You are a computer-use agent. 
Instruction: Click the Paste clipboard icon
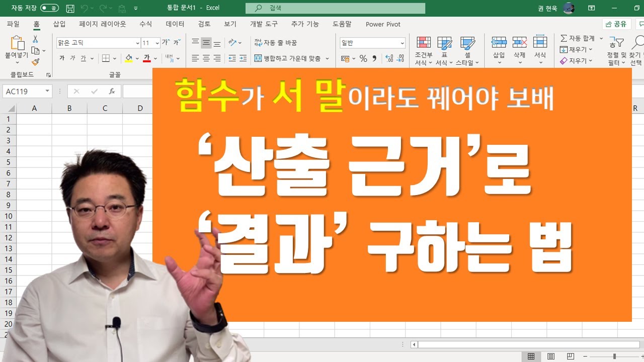17,43
